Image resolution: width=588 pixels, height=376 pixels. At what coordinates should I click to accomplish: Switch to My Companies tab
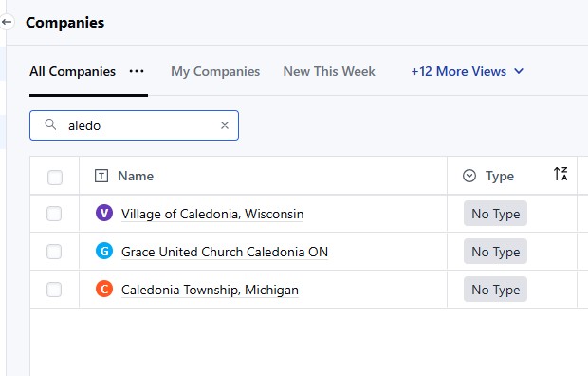(x=215, y=71)
